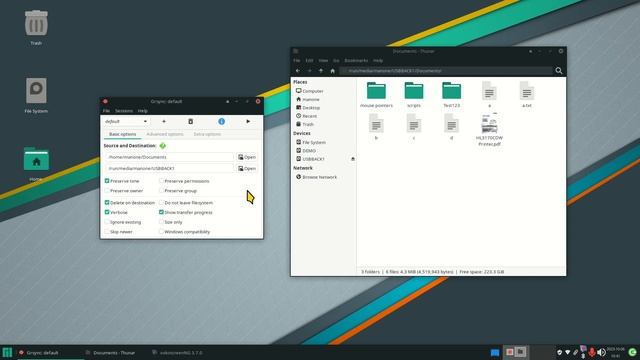Select the HL3170CDW Printer.pdf thumbnail
This screenshot has width=640, height=360.
489,123
